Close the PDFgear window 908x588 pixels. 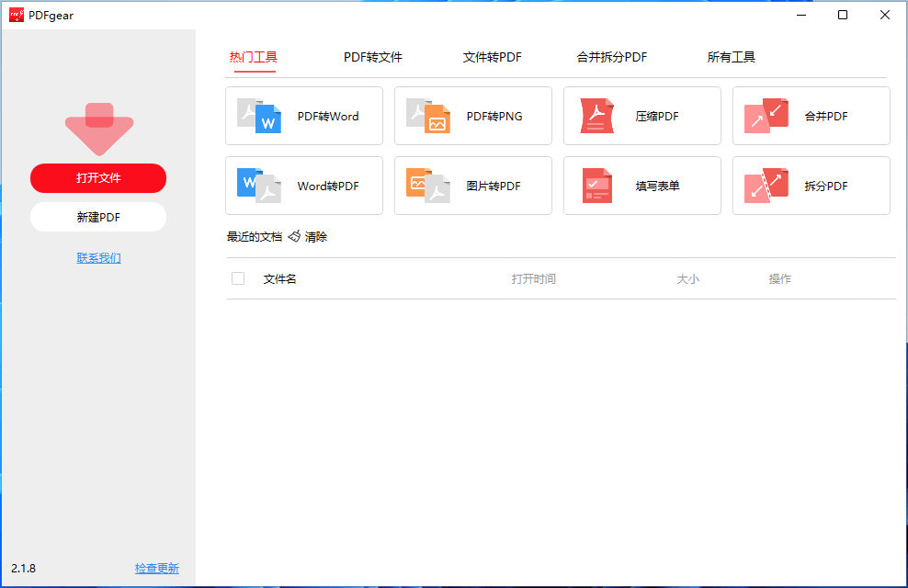click(x=885, y=15)
